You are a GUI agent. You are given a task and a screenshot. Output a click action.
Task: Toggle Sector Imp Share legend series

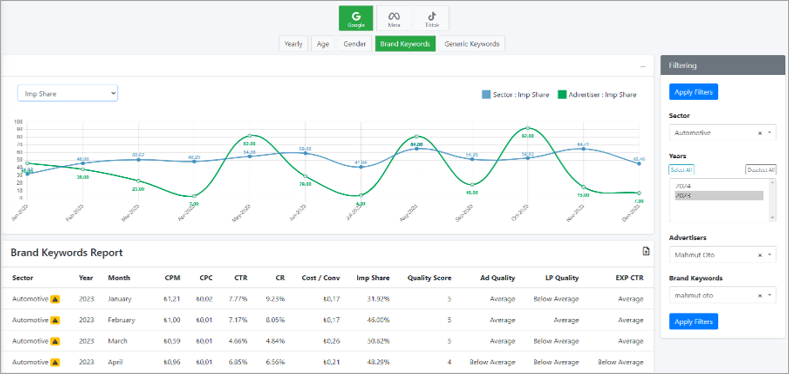click(515, 95)
